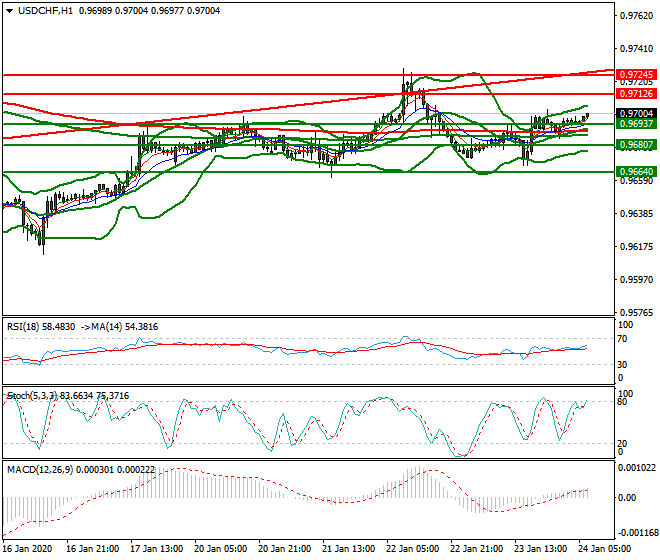
Task: Select the red 0.97126 price level label
Action: coord(636,94)
